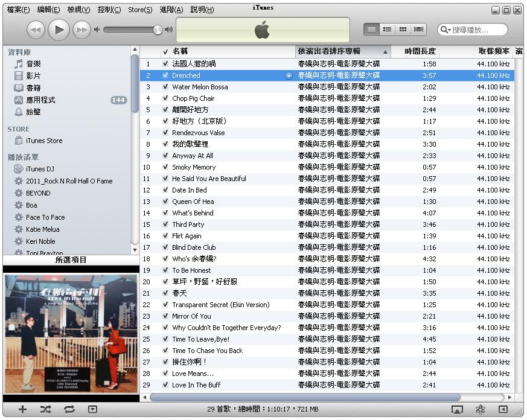The height and width of the screenshot is (420, 527).
Task: Switch to album list view
Action: 387,30
